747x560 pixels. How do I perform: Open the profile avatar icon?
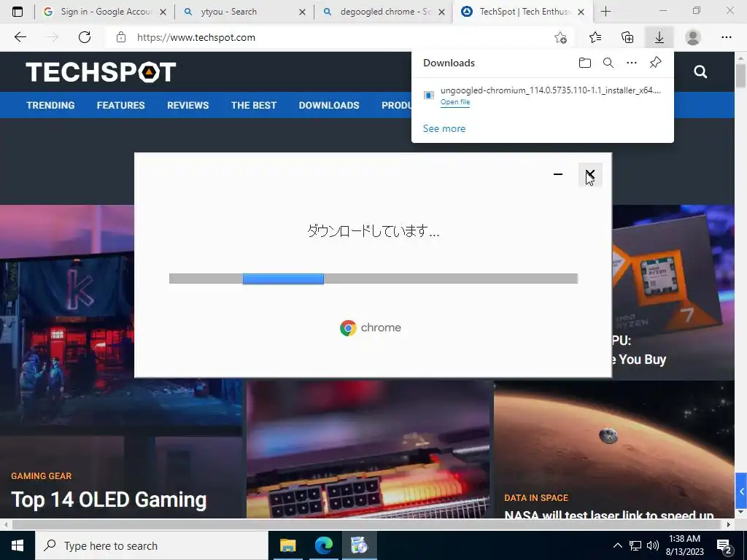point(693,37)
